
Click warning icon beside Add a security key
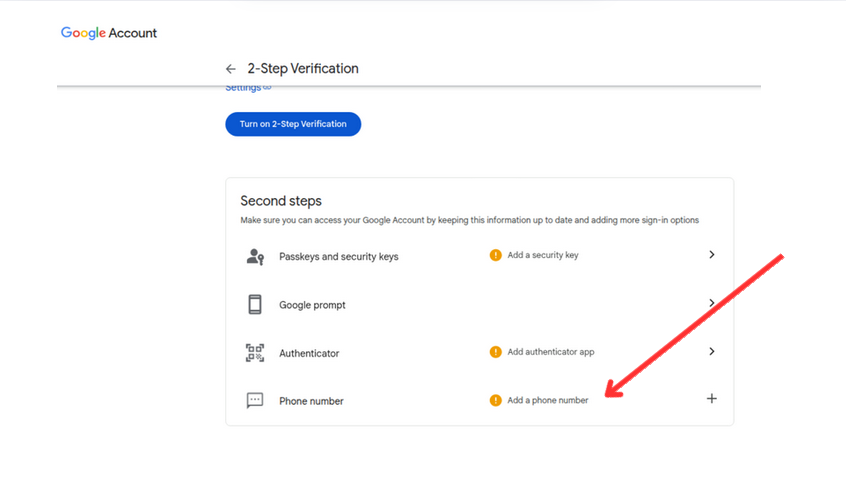(495, 256)
